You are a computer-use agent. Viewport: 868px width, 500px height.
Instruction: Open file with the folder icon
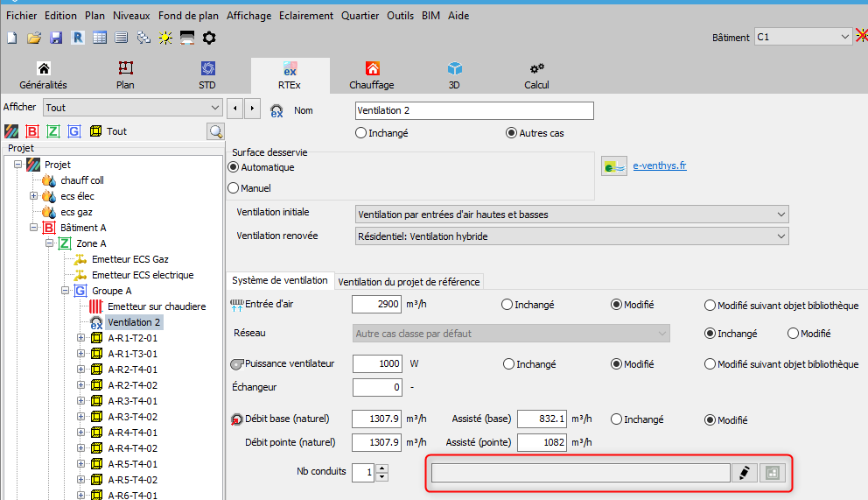pos(34,38)
